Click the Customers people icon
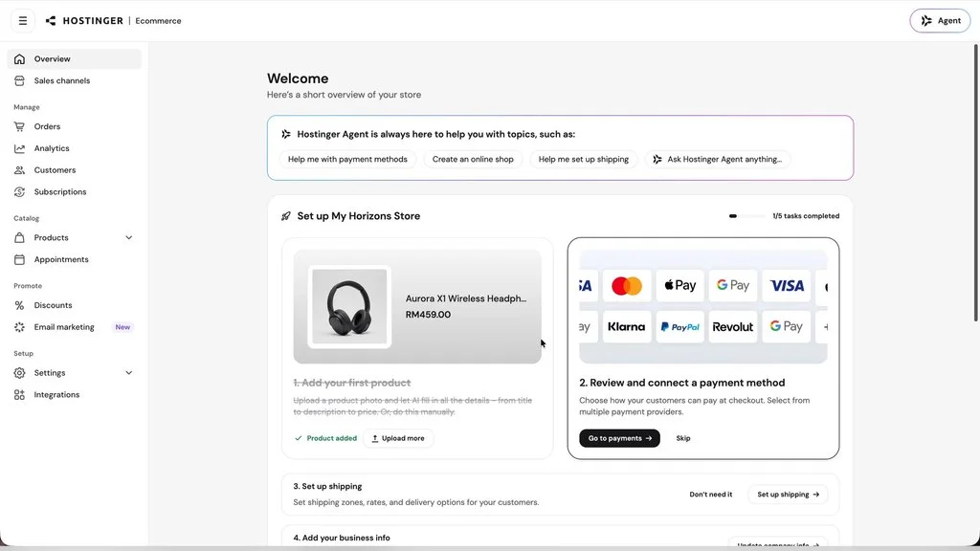Image resolution: width=980 pixels, height=551 pixels. coord(19,170)
